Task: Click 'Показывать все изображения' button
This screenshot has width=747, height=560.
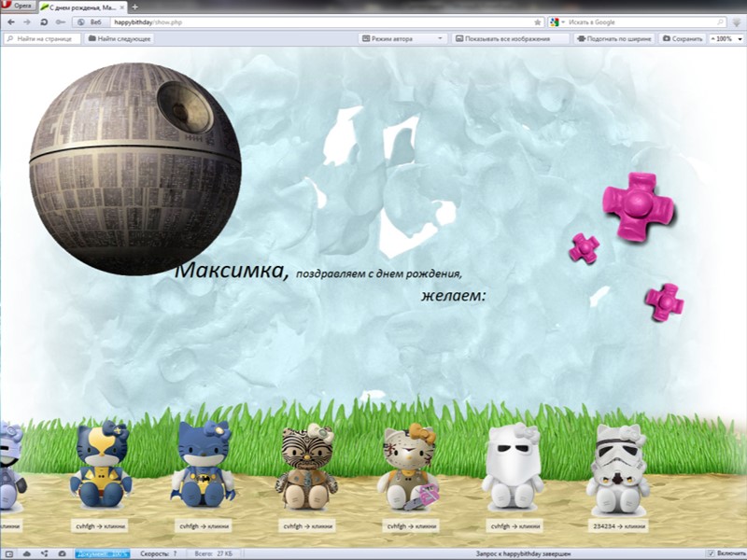Action: click(x=510, y=38)
